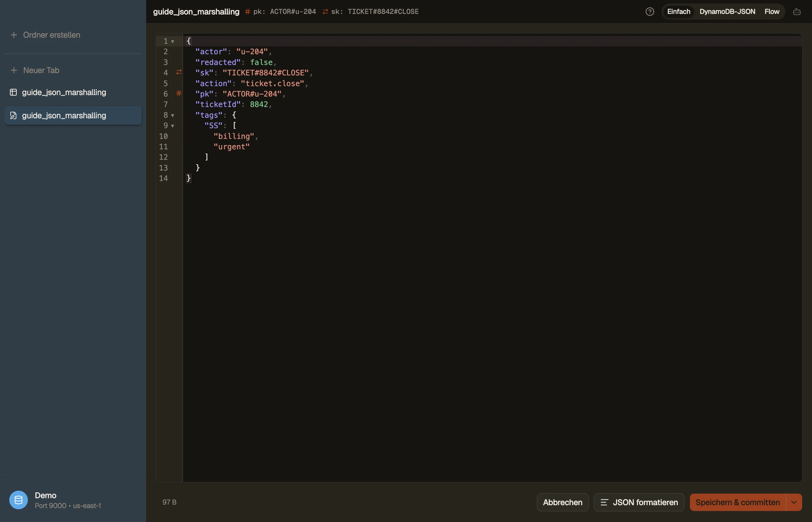Collapse the tags object on line 8

tap(173, 115)
